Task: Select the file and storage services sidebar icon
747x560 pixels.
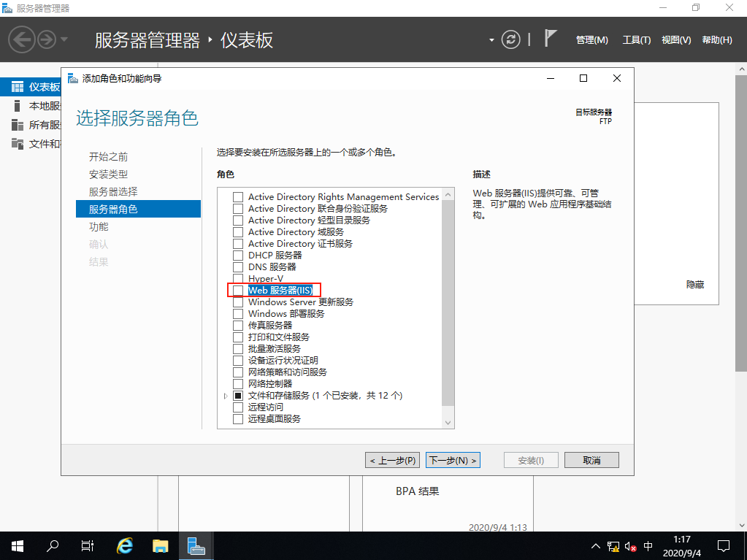Action: coord(17,144)
